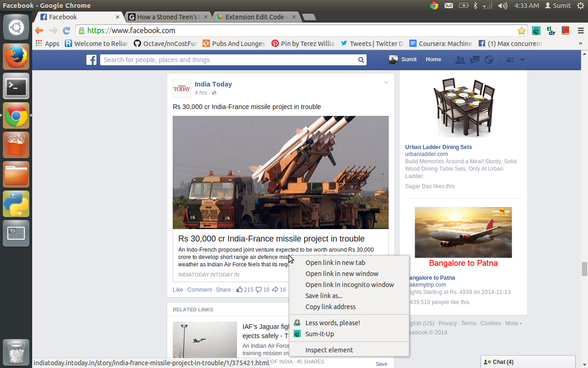This screenshot has height=368, width=588.
Task: Open the system volume indicator
Action: [503, 6]
